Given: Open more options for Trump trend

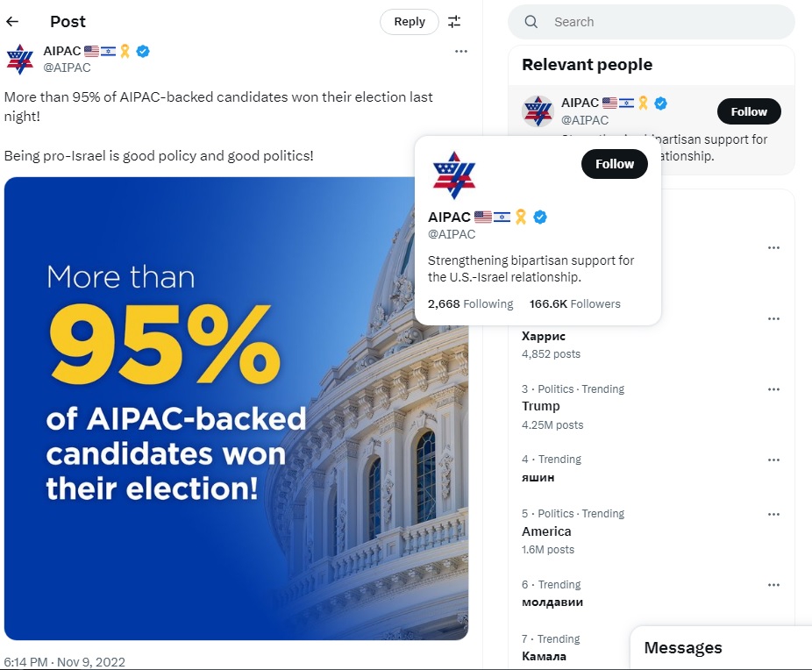Looking at the screenshot, I should (773, 389).
